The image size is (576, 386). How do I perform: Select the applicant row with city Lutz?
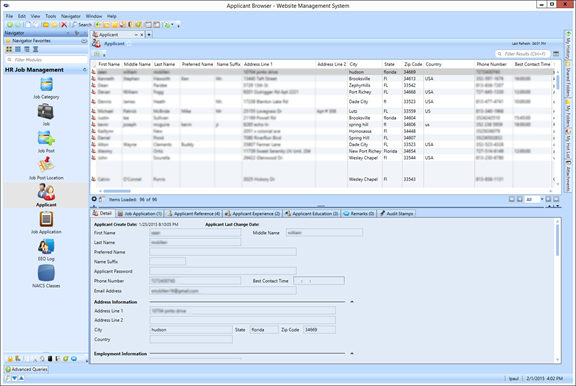click(323, 111)
